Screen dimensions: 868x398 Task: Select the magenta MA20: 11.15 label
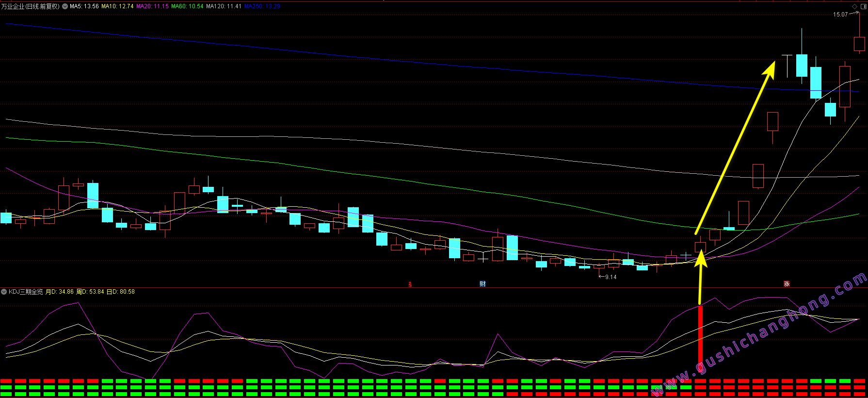pyautogui.click(x=153, y=6)
